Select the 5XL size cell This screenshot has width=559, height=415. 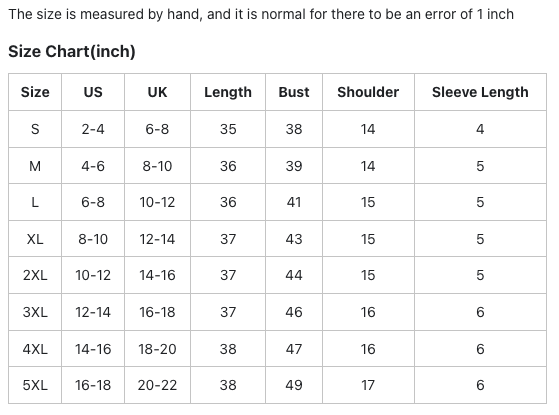(x=35, y=385)
